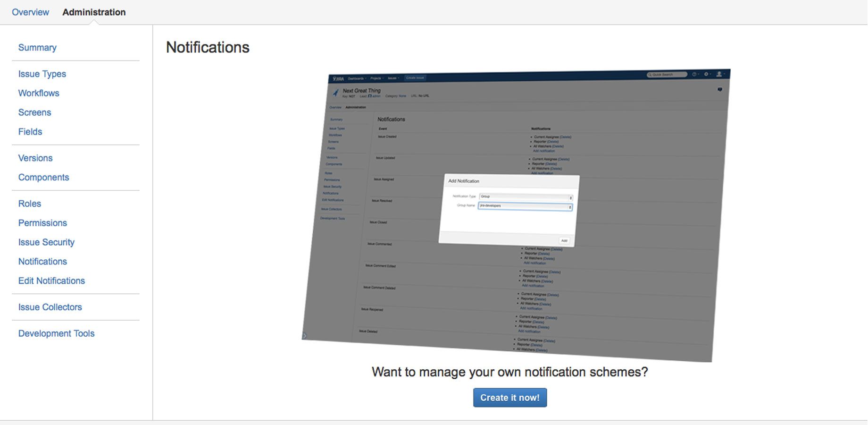Click 'Want to manage your own notification schemes?' text
This screenshot has width=868, height=425.
tap(510, 373)
